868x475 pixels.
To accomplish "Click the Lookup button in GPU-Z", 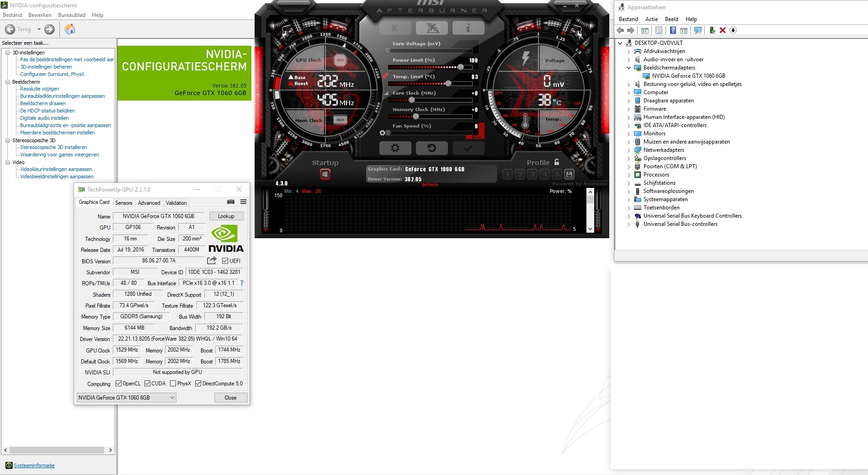I will click(x=226, y=216).
